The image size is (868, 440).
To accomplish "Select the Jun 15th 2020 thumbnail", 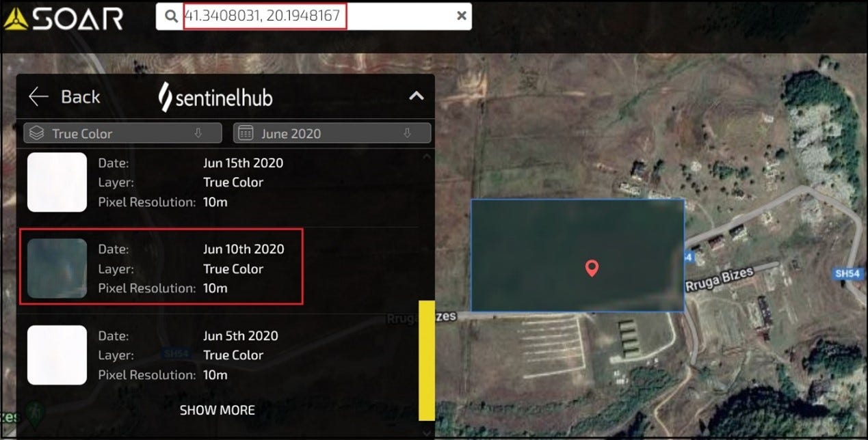I will pos(57,182).
